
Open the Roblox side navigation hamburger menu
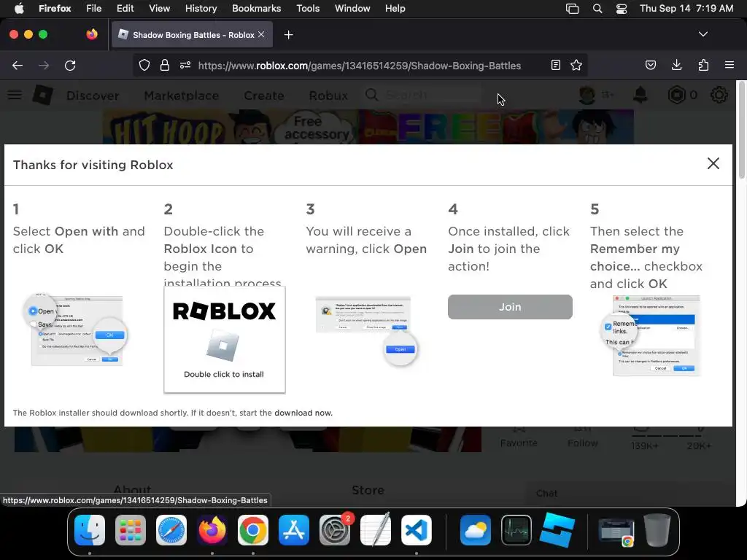coord(15,96)
